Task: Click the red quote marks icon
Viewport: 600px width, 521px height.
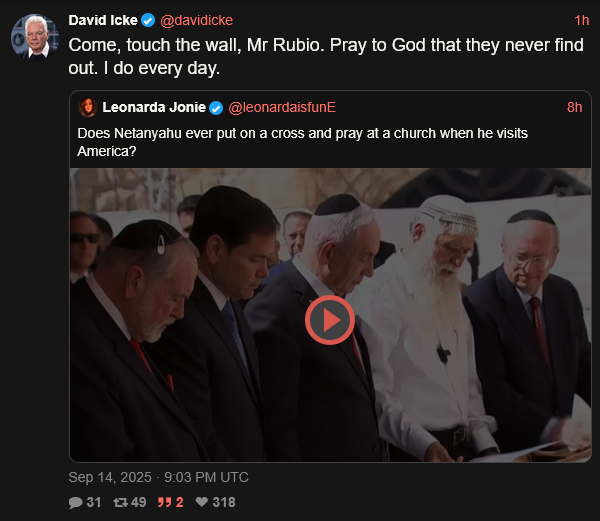Action: (165, 502)
